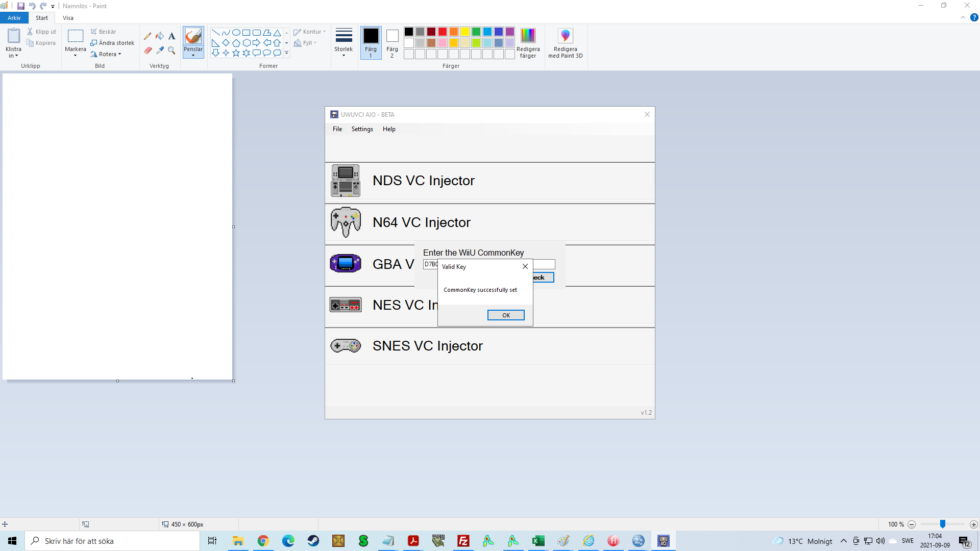Select the Eraser tool
This screenshot has width=980, height=551.
pyautogui.click(x=148, y=51)
